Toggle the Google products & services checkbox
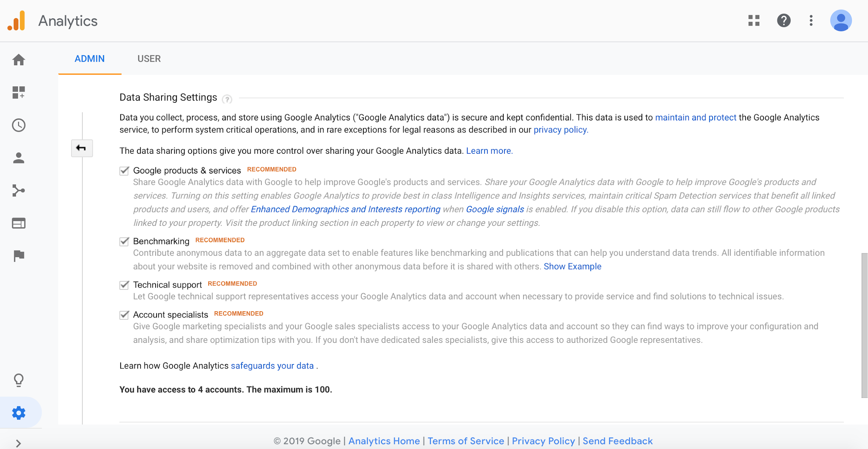Image resolution: width=868 pixels, height=449 pixels. pyautogui.click(x=124, y=170)
